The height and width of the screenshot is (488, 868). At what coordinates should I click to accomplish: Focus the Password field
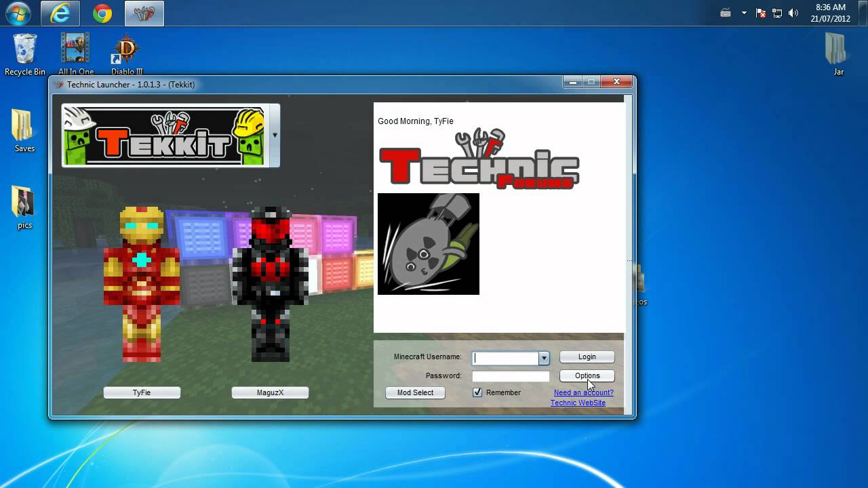[x=511, y=376]
